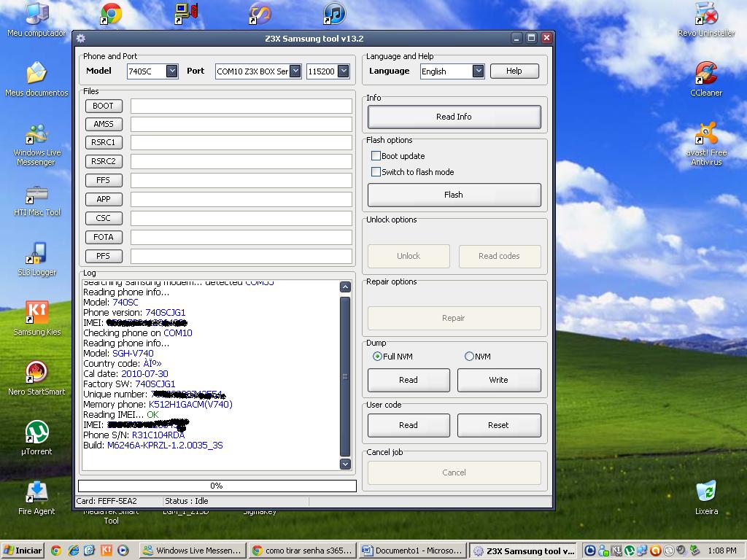Click the RSRC2 file select button
Viewport: 747px width, 560px height.
pyautogui.click(x=104, y=161)
